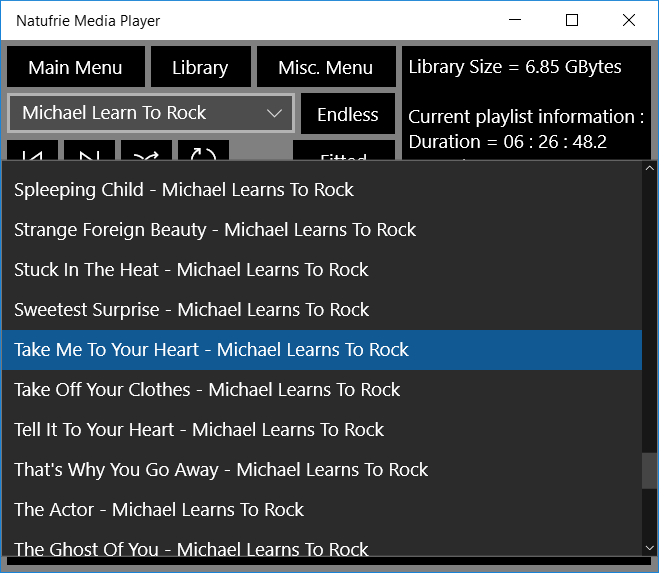659x573 pixels.
Task: Open the Misc. Menu tab
Action: coord(326,68)
